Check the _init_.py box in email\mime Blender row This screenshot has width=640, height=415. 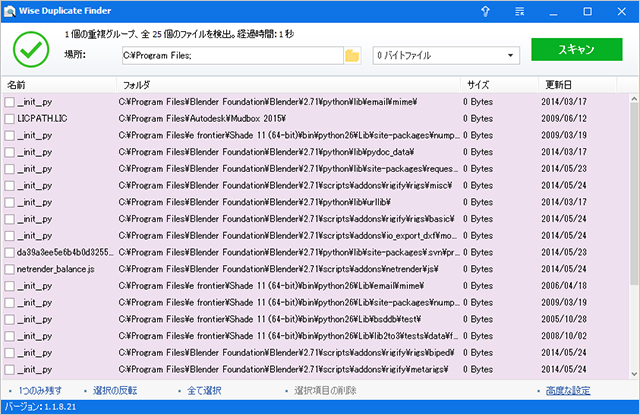[x=9, y=102]
